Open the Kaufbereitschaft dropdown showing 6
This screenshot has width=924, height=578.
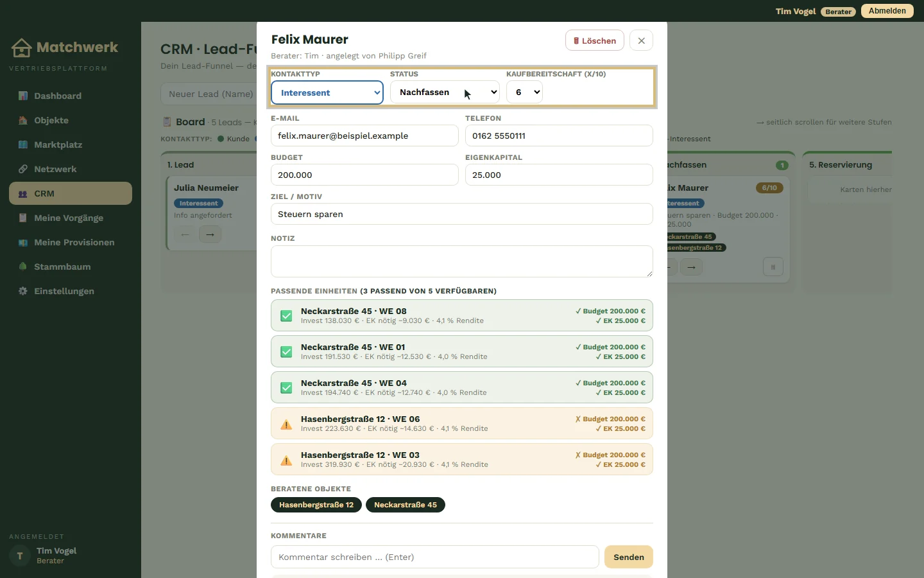click(524, 92)
